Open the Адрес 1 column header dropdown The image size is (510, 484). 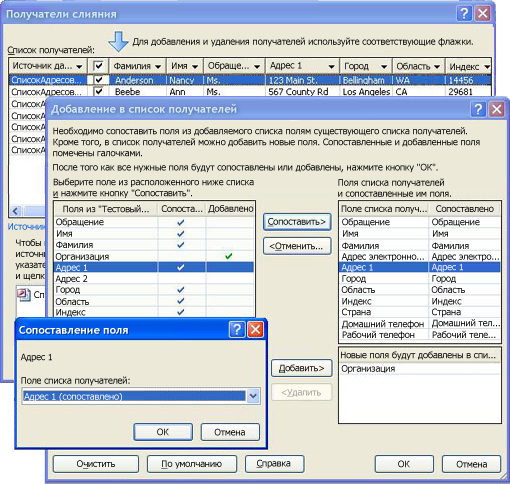(331, 67)
